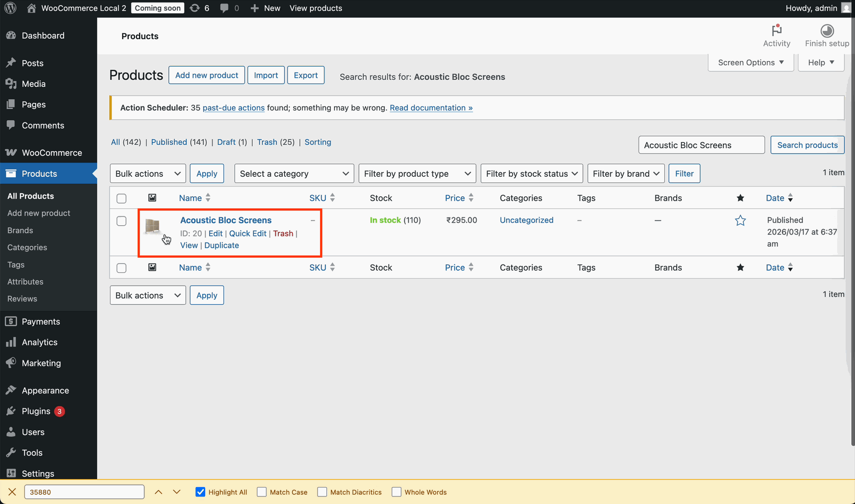Open Filter by stock status dropdown

(532, 174)
